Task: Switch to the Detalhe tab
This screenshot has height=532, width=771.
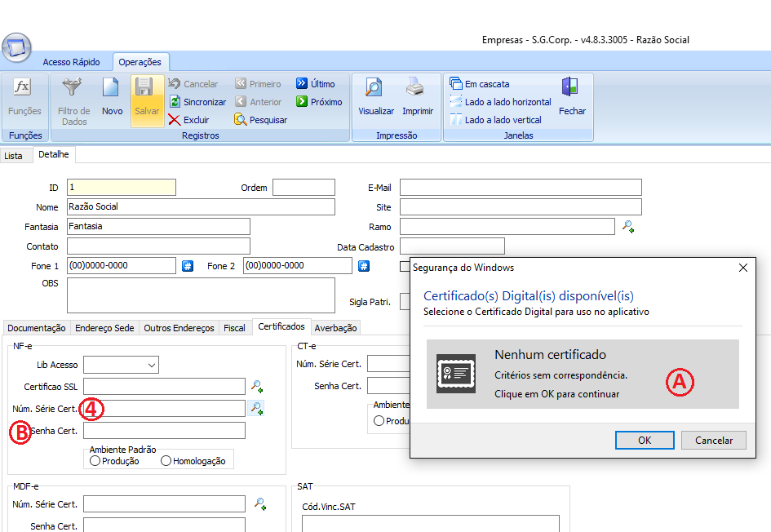Action: click(54, 154)
